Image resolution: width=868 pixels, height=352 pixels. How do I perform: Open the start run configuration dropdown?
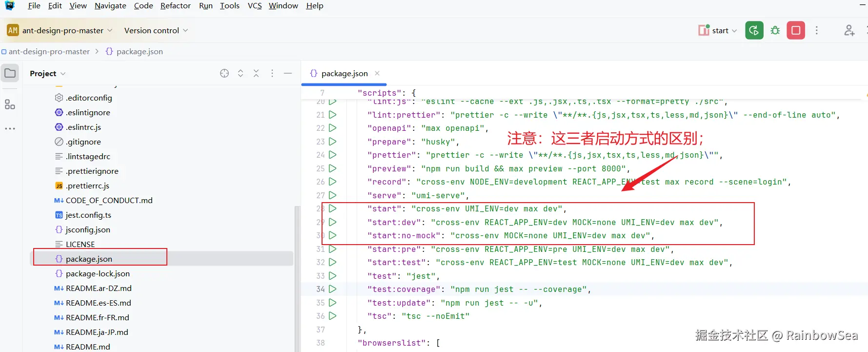click(x=717, y=30)
